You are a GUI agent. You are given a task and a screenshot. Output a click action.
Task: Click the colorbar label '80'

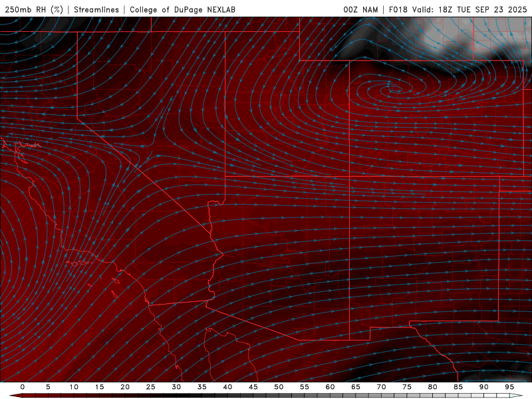pyautogui.click(x=433, y=387)
